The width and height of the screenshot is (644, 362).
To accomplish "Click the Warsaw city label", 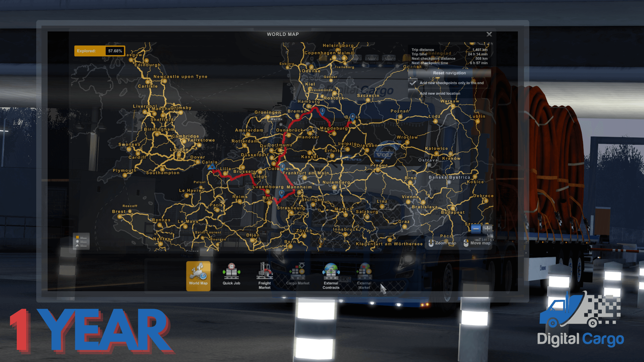I will [x=450, y=101].
